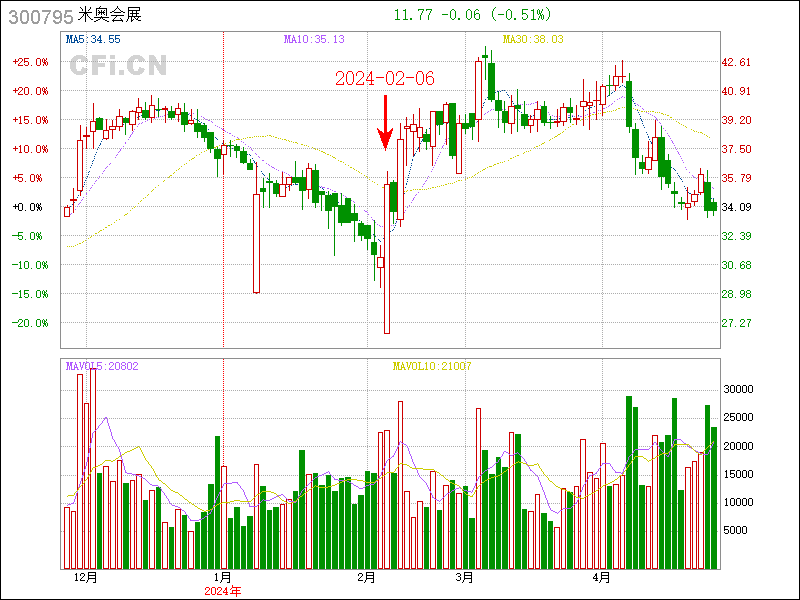Click the stock name 米奥会展
Screen dimensions: 800x600
coord(113,16)
